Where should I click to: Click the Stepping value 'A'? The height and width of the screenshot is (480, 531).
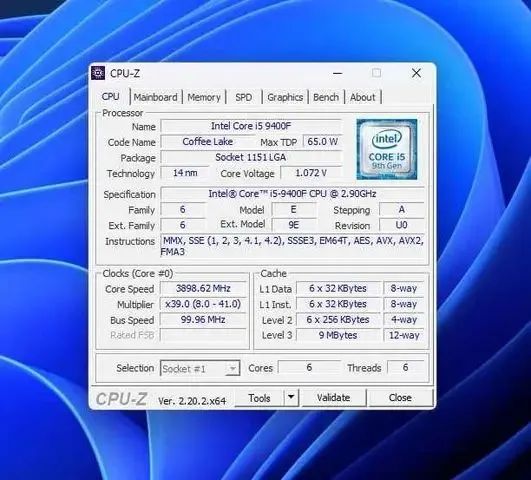coord(402,209)
